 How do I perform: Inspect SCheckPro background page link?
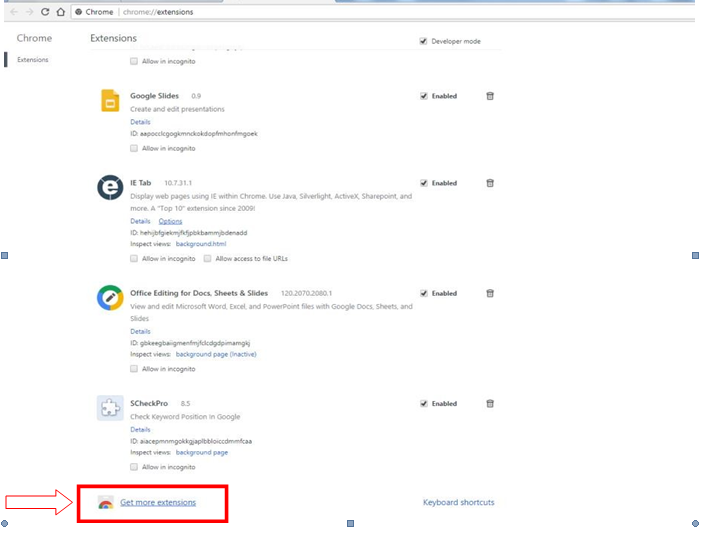pyautogui.click(x=202, y=453)
